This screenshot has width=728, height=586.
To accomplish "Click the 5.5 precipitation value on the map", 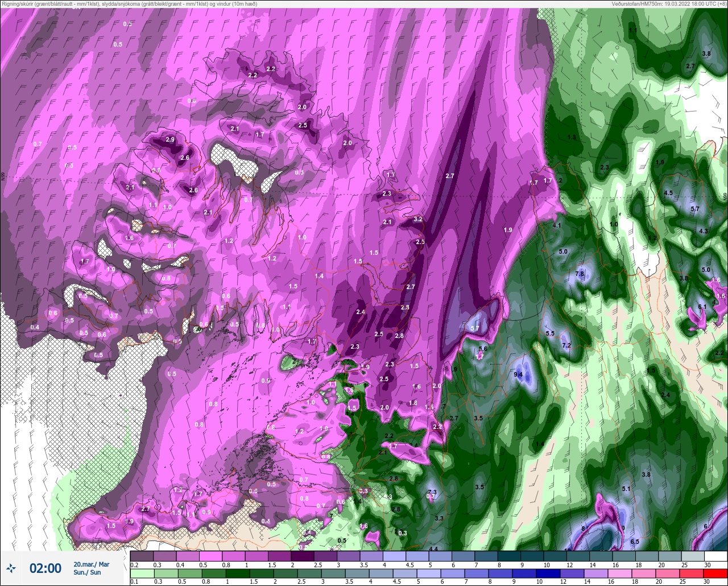I will pyautogui.click(x=550, y=333).
